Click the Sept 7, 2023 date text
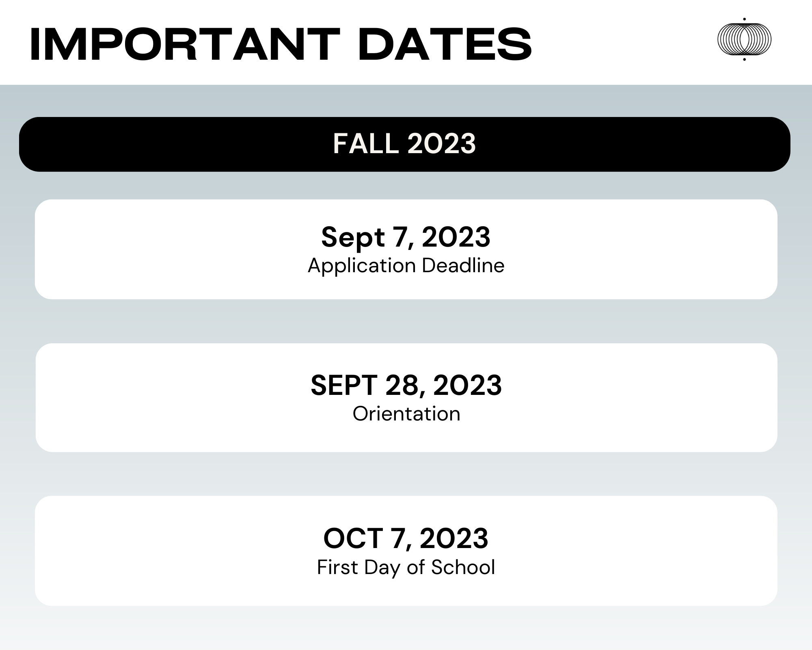Image resolution: width=812 pixels, height=650 pixels. point(406,238)
